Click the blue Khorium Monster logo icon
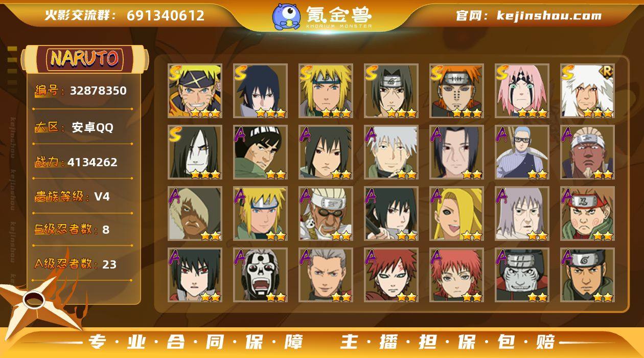Viewport: 644px width, 358px height. click(x=286, y=16)
